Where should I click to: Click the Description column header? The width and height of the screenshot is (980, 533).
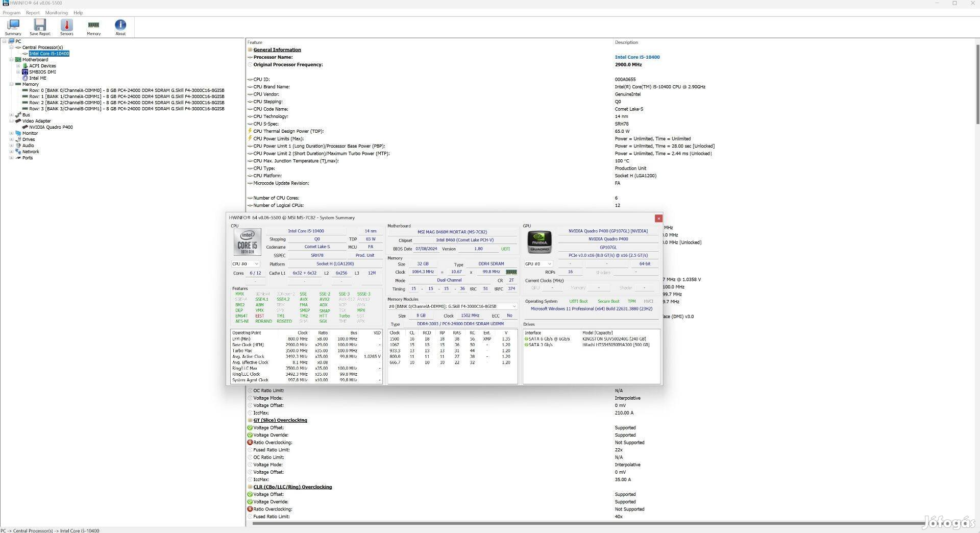626,42
